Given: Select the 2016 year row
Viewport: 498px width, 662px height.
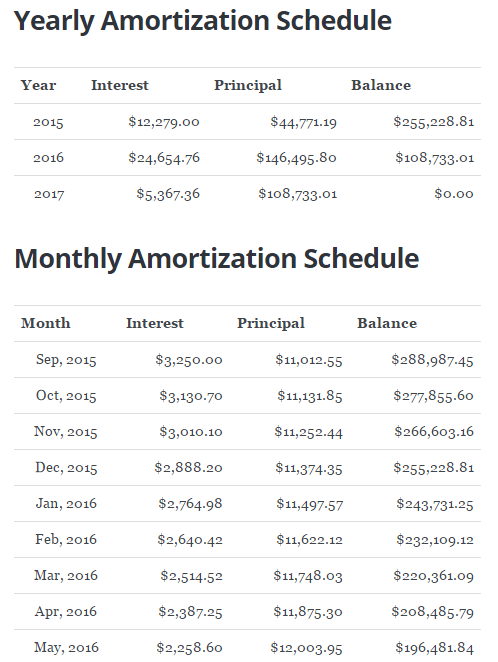Looking at the screenshot, I should coord(247,158).
